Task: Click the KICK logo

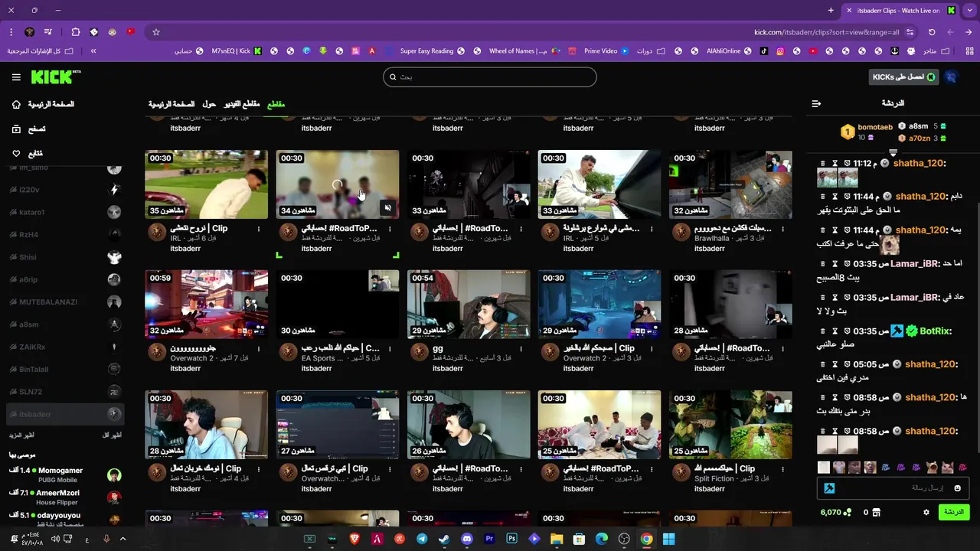Action: pos(55,77)
